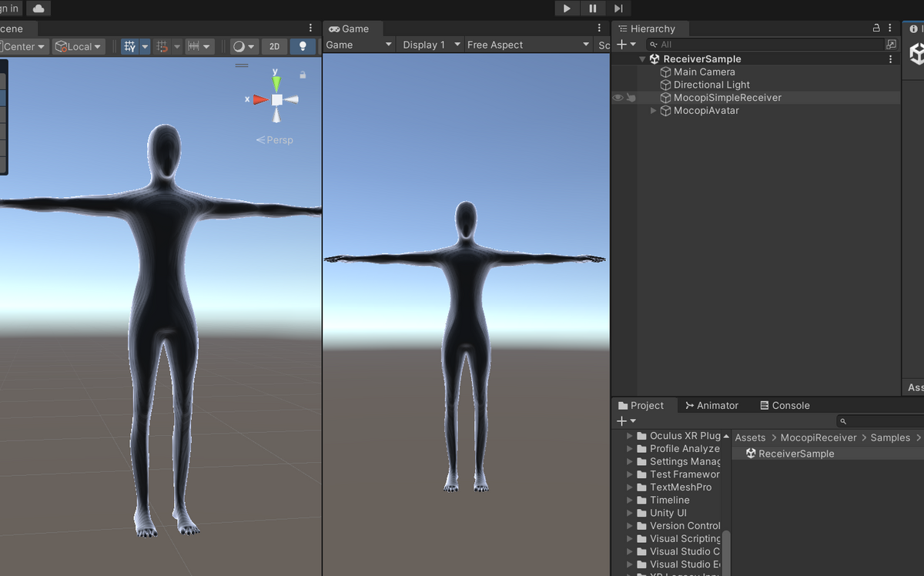
Task: Open the Center pivot mode dropdown
Action: [x=24, y=46]
